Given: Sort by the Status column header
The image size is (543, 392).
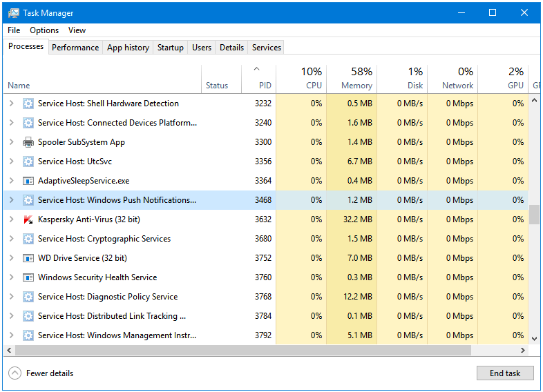Looking at the screenshot, I should 221,79.
